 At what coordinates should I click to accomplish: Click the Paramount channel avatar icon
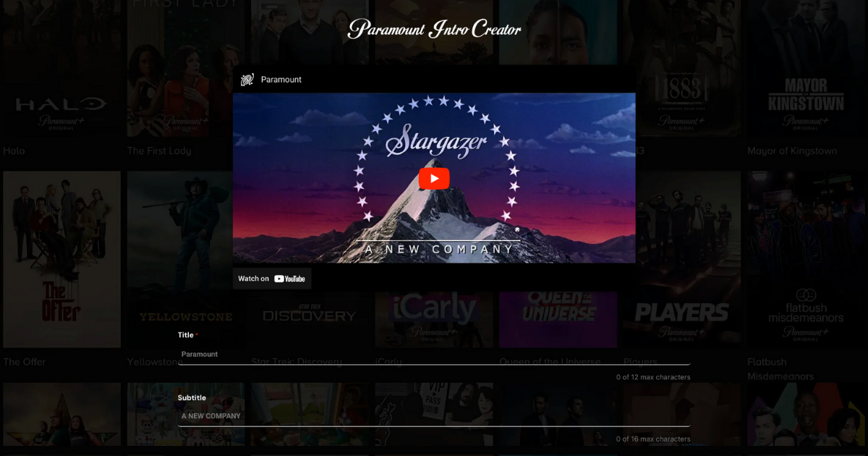pos(247,79)
